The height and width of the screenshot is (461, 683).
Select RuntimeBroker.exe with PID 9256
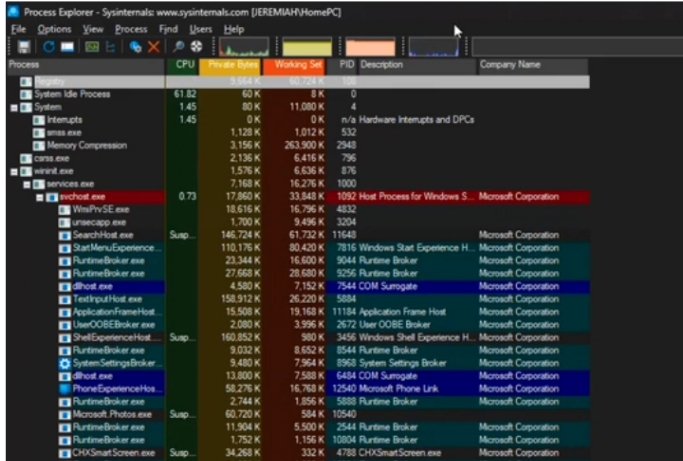coord(298,274)
